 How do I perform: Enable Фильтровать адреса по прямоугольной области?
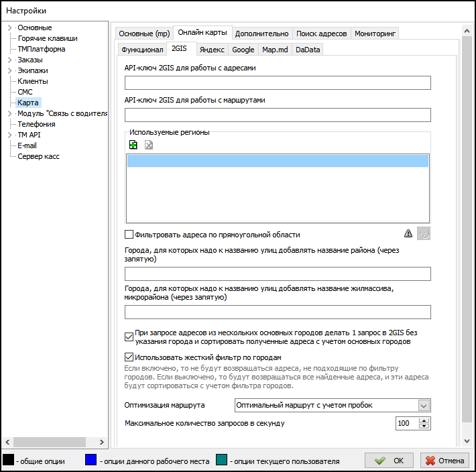point(129,235)
